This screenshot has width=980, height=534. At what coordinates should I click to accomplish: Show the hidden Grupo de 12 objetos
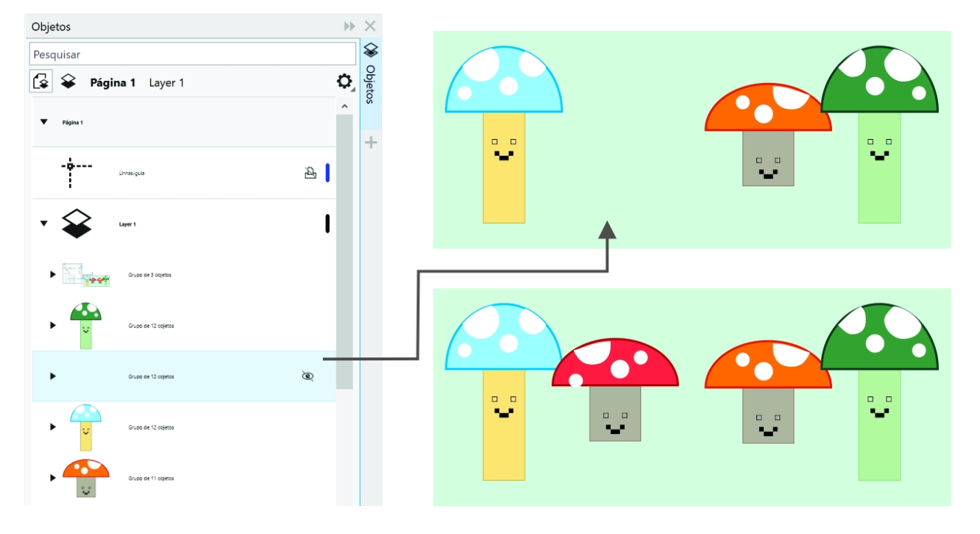point(308,376)
